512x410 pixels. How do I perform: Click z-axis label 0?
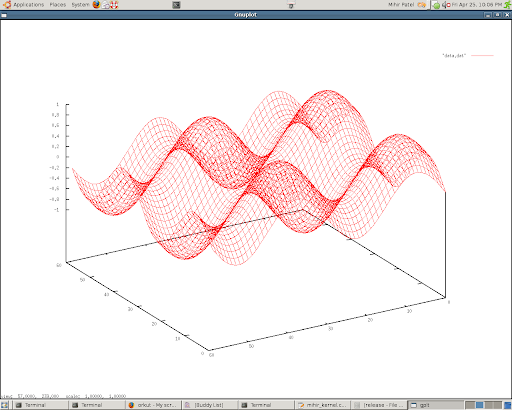click(x=58, y=157)
